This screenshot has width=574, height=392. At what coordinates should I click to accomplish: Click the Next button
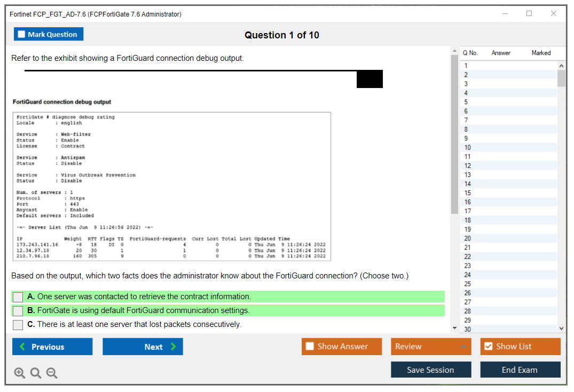(143, 346)
